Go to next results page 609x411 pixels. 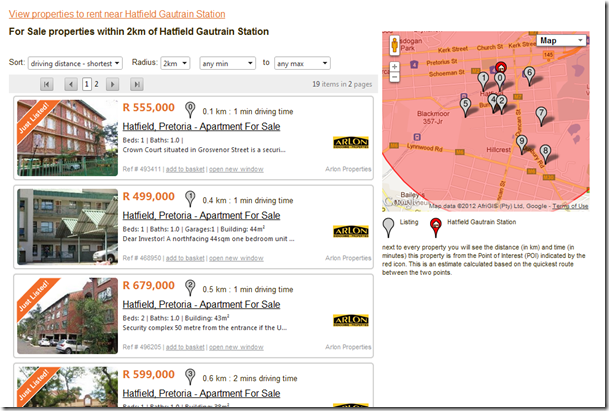(x=113, y=84)
